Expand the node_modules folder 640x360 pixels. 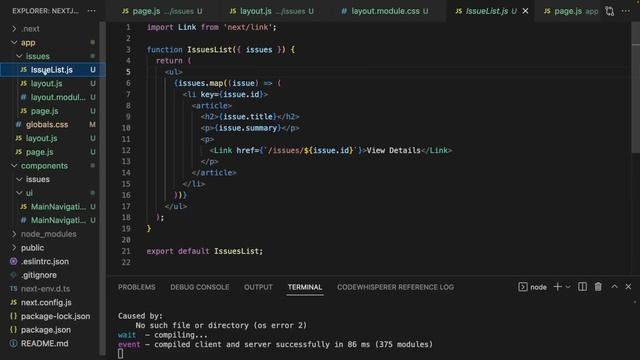(14, 234)
